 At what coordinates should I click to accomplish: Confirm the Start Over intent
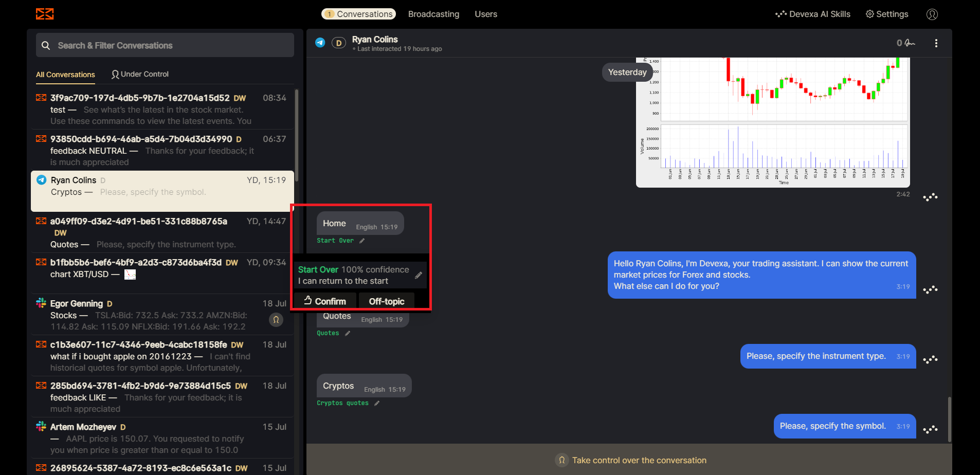[x=325, y=301]
